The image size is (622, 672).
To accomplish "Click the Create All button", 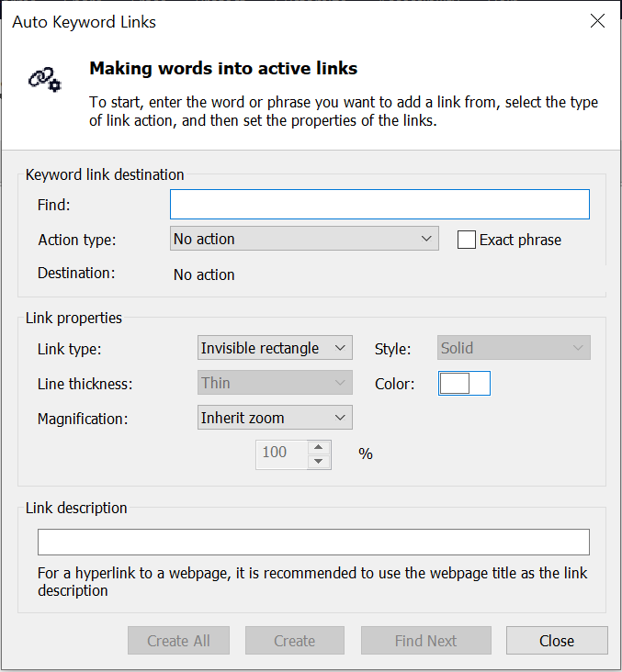I will coord(178,641).
